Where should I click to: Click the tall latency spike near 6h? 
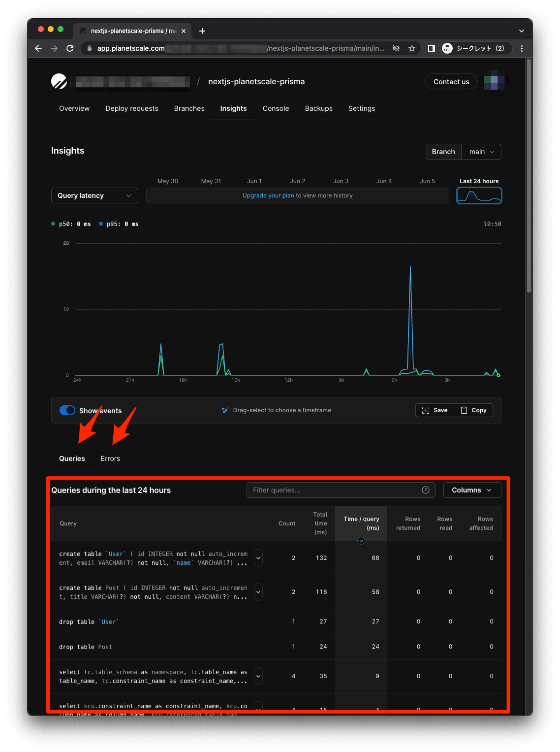point(410,320)
